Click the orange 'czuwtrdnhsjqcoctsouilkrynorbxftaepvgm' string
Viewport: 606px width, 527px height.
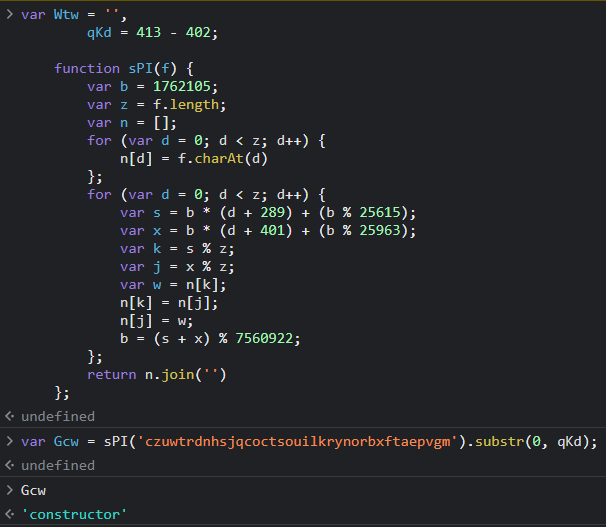click(298, 441)
